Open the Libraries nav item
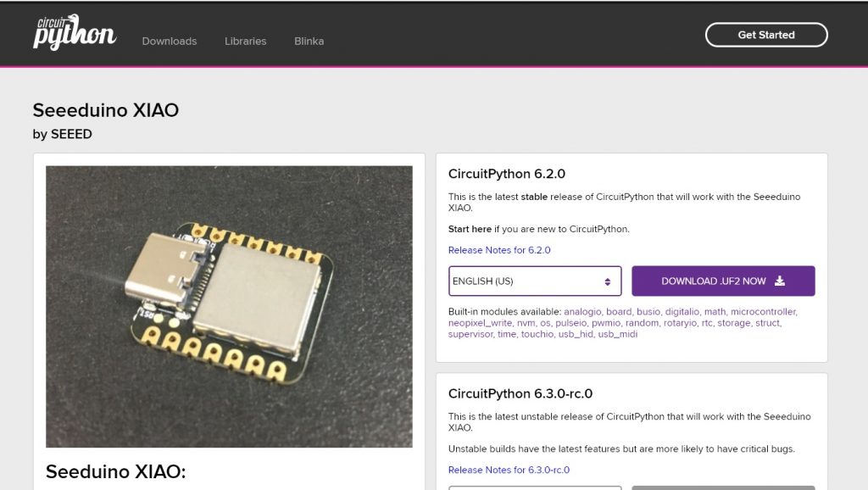Screen dimensions: 868x490 tap(245, 41)
